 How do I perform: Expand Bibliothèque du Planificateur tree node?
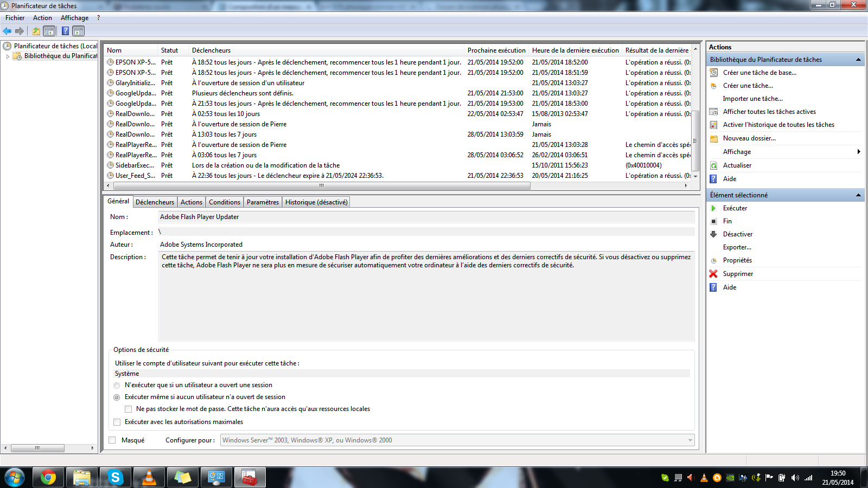(x=8, y=56)
